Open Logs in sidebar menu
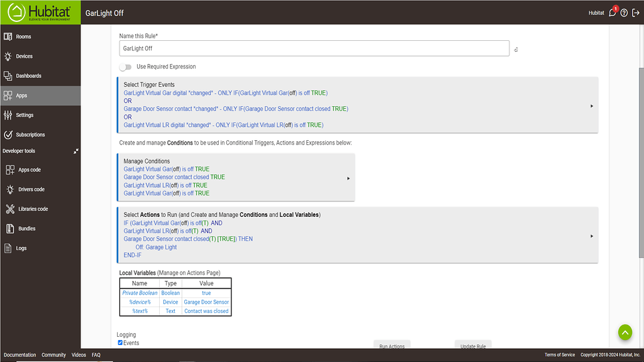The width and height of the screenshot is (644, 362). 21,248
